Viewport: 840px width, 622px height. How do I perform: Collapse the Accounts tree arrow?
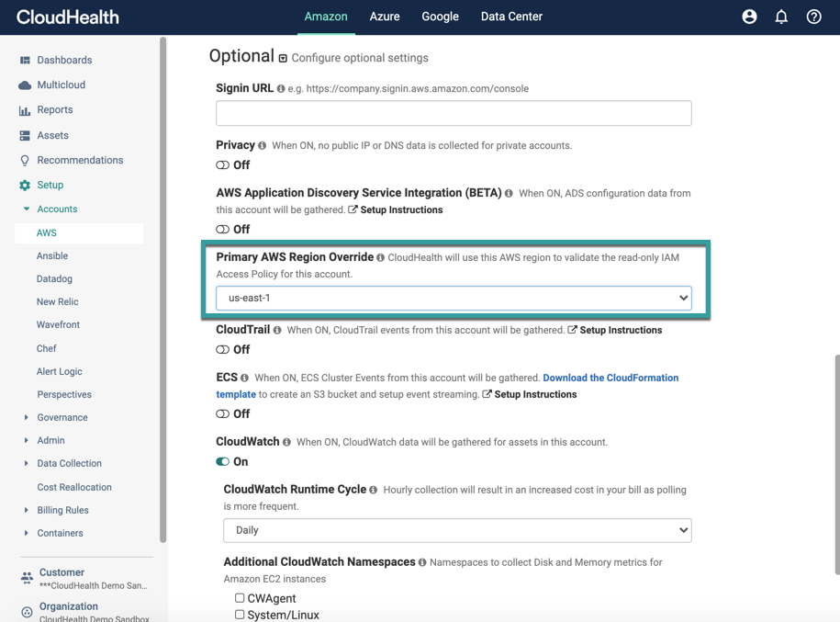27,209
